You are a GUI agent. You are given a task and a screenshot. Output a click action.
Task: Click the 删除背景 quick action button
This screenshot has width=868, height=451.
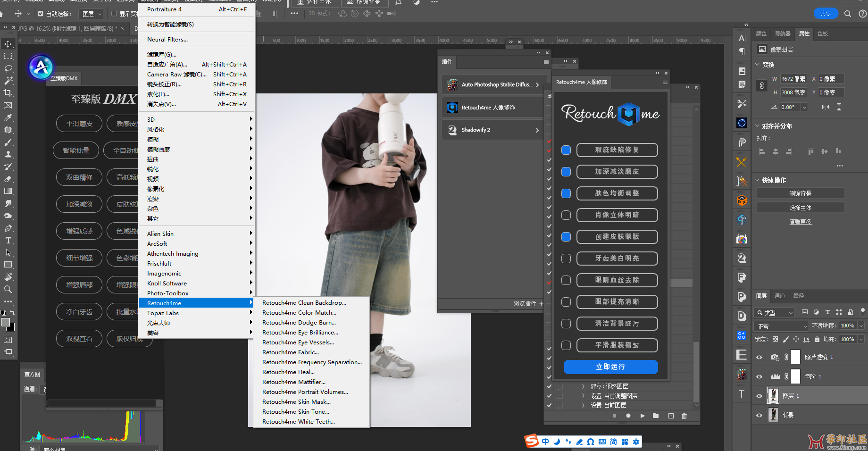tap(800, 193)
